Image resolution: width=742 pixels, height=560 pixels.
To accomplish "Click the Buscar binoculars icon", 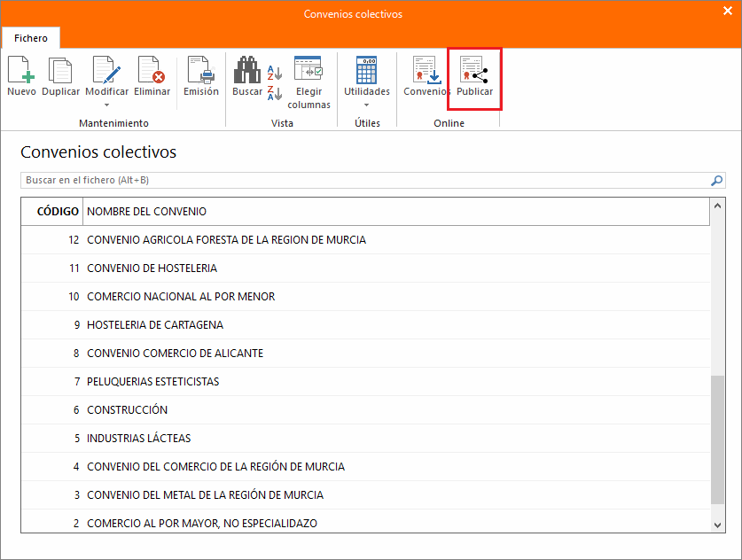I will (x=246, y=70).
